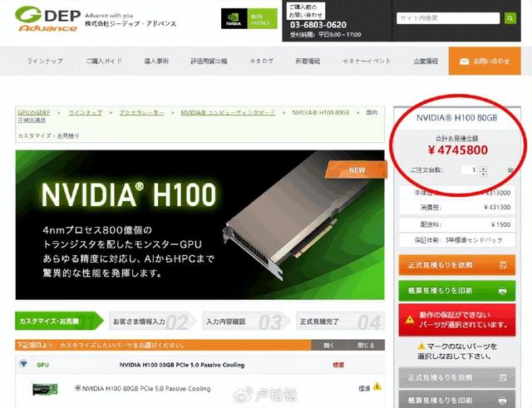The image size is (532, 408).
Task: Print estimate with green 概算見積もりを印刷 button
Action: pyautogui.click(x=456, y=291)
